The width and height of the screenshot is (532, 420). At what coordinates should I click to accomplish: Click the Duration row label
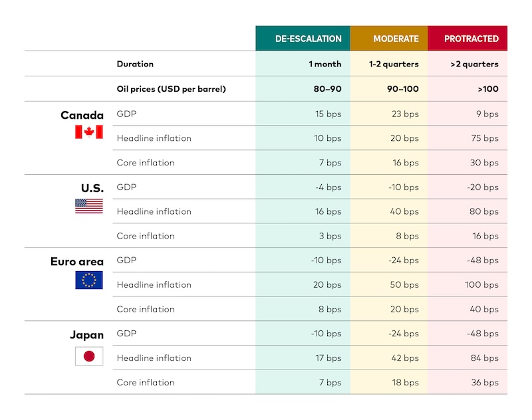pos(135,64)
